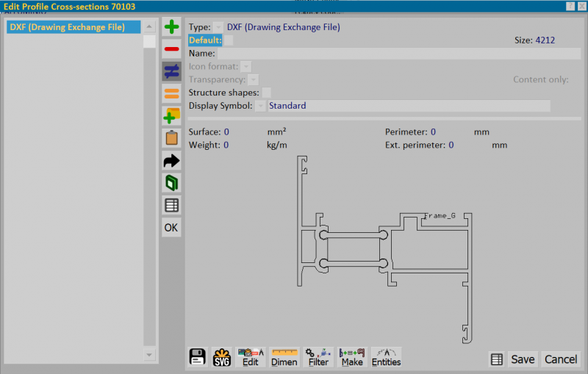Image resolution: width=588 pixels, height=374 pixels.
Task: Click the Perimeter value 0
Action: (433, 132)
